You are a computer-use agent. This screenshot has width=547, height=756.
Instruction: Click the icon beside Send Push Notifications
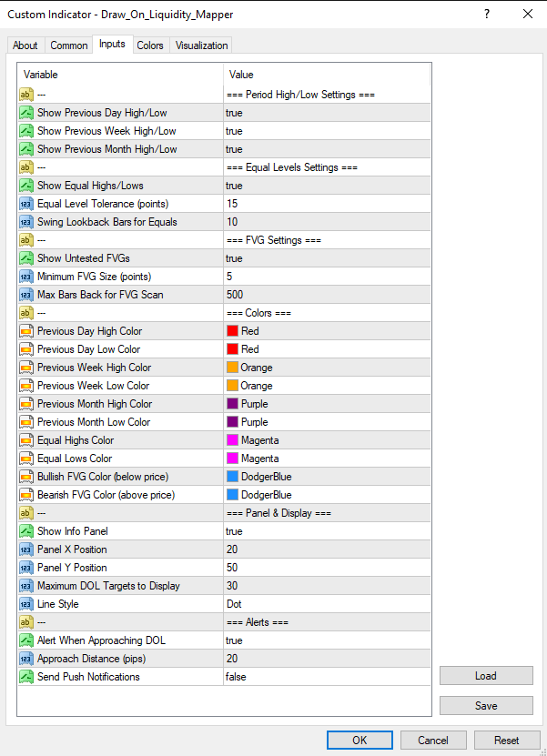tap(26, 677)
